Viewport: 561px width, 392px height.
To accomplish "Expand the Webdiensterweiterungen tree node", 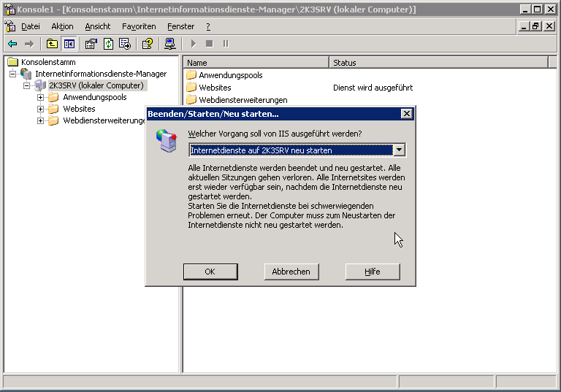I will click(40, 121).
